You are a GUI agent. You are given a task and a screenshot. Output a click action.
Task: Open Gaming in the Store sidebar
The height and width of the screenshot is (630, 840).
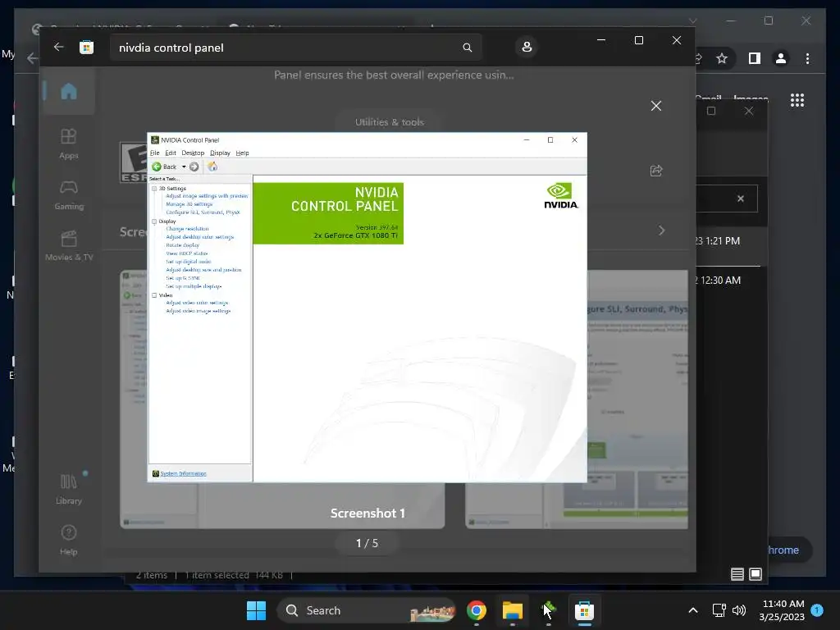[69, 195]
